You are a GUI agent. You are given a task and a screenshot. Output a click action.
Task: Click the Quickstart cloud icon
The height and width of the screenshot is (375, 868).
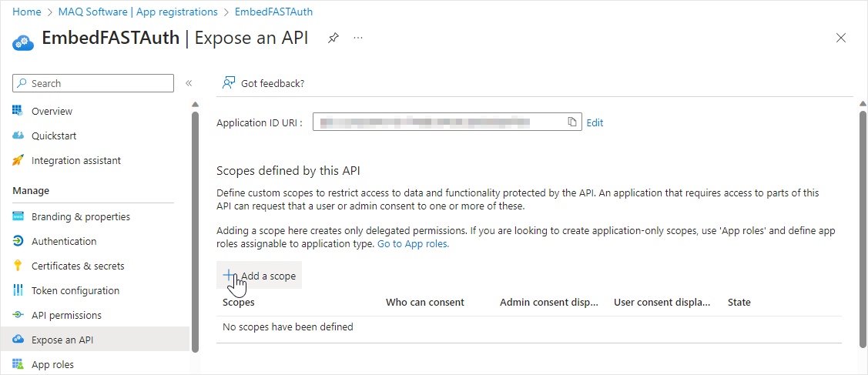tap(18, 136)
